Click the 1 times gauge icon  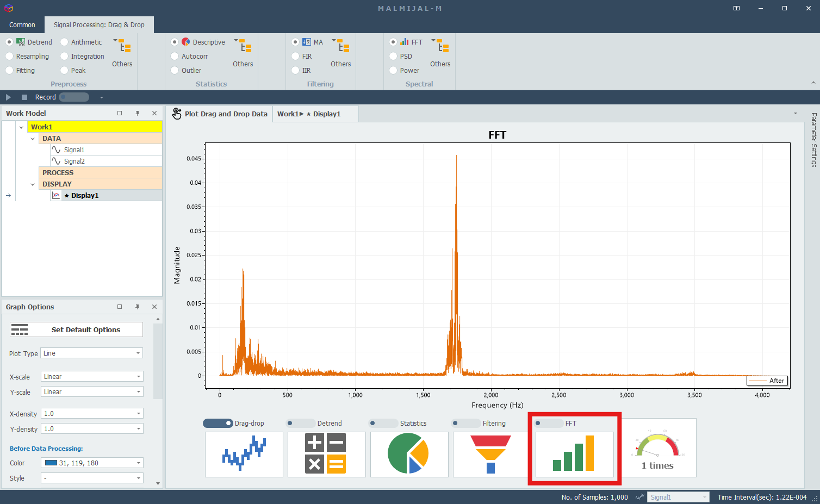657,449
